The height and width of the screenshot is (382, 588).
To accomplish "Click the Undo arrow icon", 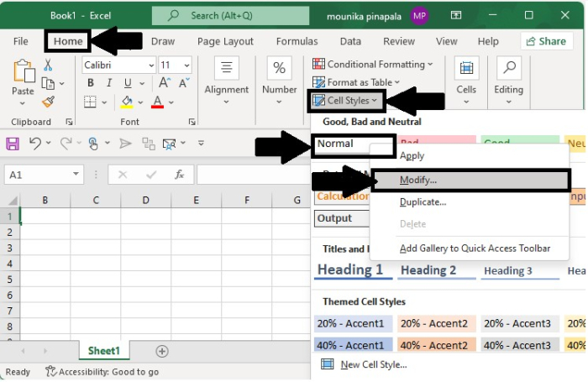I will click(x=35, y=144).
